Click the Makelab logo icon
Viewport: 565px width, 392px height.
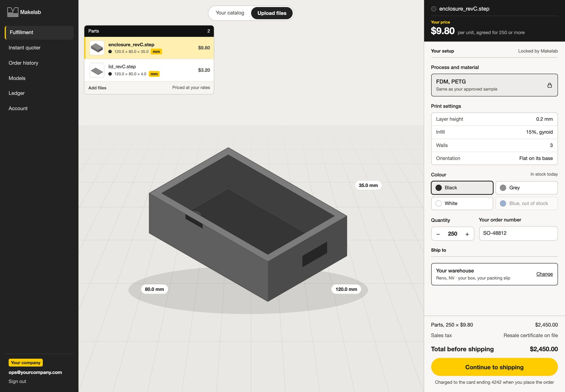point(13,12)
